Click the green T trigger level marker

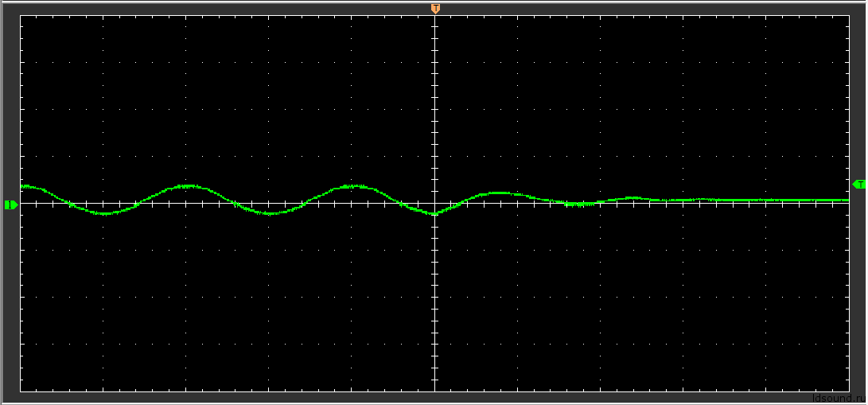[859, 185]
